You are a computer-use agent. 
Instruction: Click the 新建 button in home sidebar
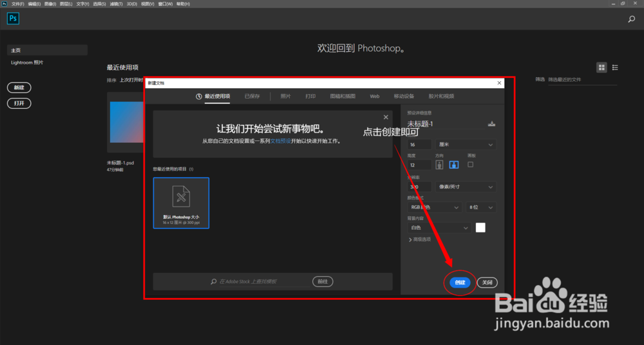coord(19,88)
